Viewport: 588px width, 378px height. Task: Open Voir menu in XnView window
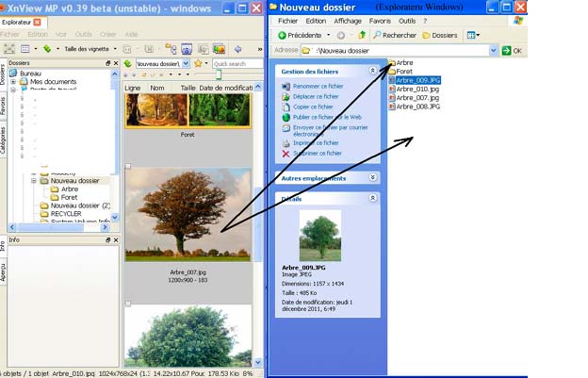60,34
